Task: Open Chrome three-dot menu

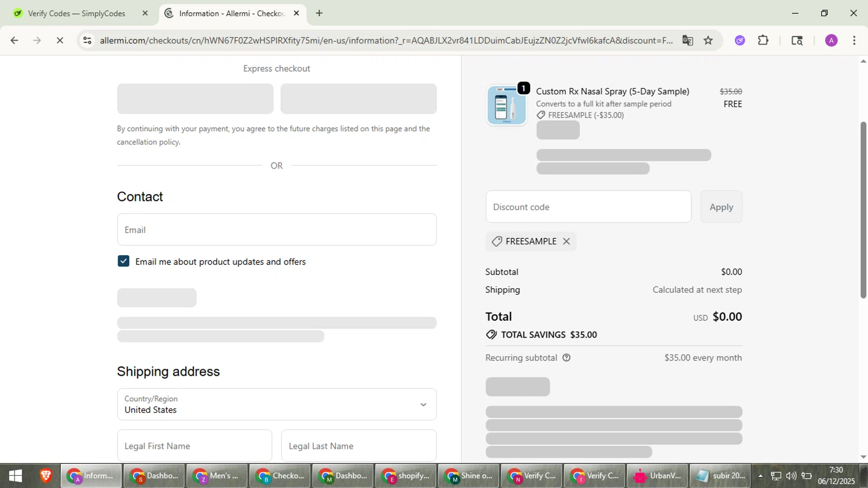Action: click(x=854, y=41)
